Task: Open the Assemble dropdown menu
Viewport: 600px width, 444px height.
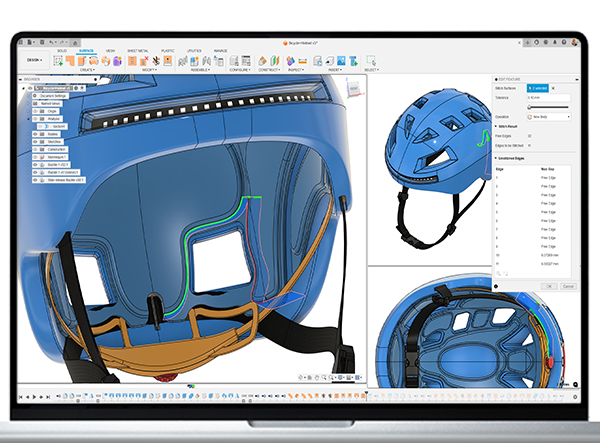Action: pos(201,70)
